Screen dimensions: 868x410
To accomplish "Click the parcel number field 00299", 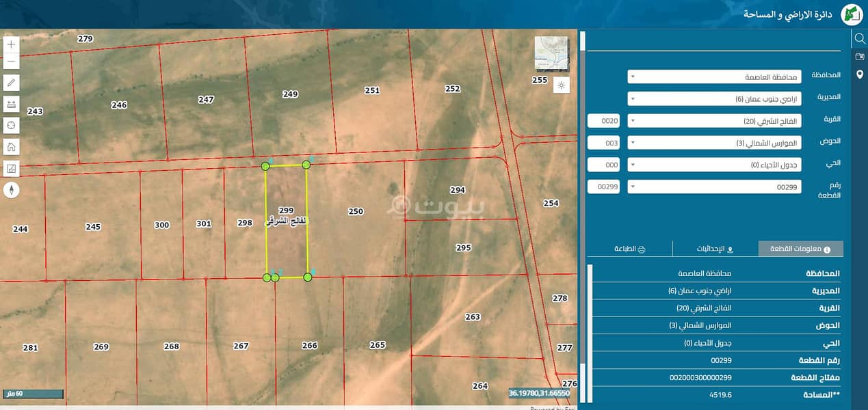I will click(x=604, y=187).
